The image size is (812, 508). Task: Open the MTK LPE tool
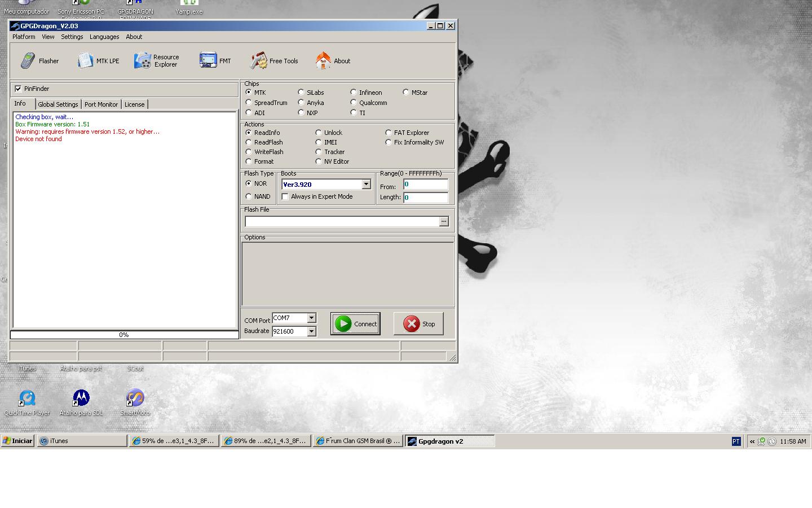tap(99, 61)
